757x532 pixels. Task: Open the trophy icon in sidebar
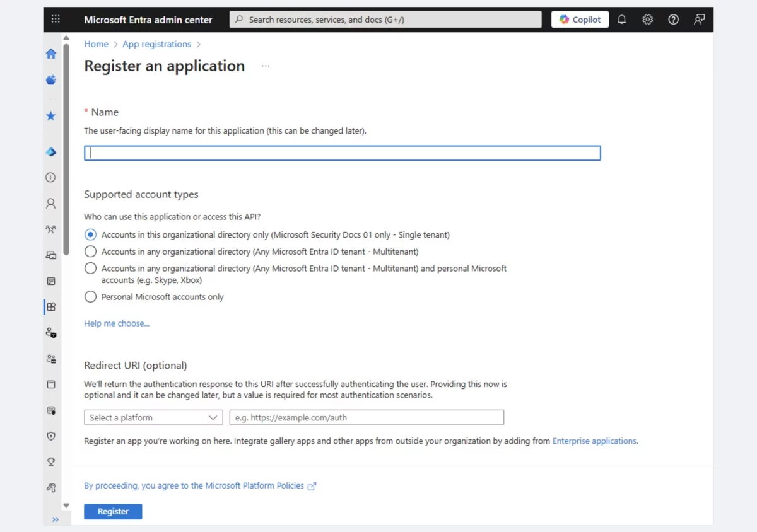(x=51, y=462)
